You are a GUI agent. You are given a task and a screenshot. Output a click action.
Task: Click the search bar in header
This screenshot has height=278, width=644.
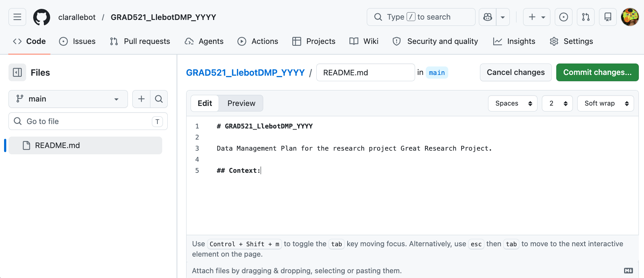pos(421,17)
